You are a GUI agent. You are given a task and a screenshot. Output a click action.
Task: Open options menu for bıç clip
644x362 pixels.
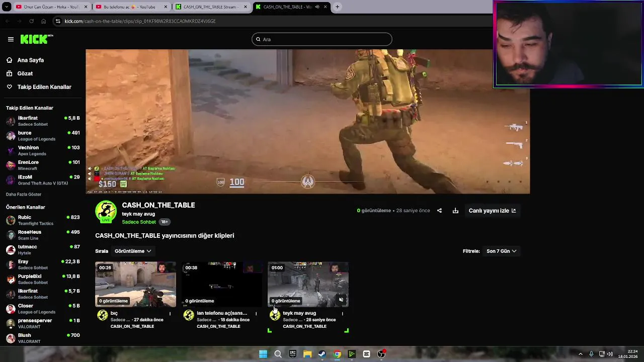[170, 314]
